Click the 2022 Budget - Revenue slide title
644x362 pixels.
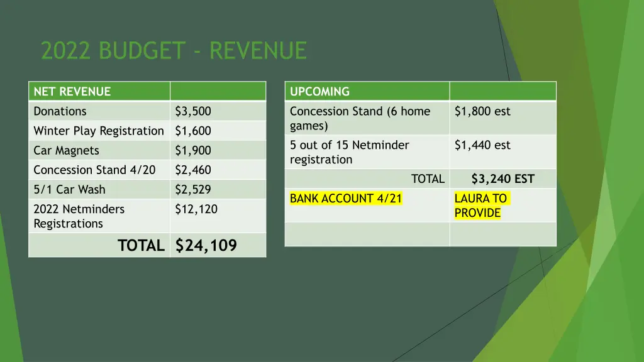coord(174,50)
